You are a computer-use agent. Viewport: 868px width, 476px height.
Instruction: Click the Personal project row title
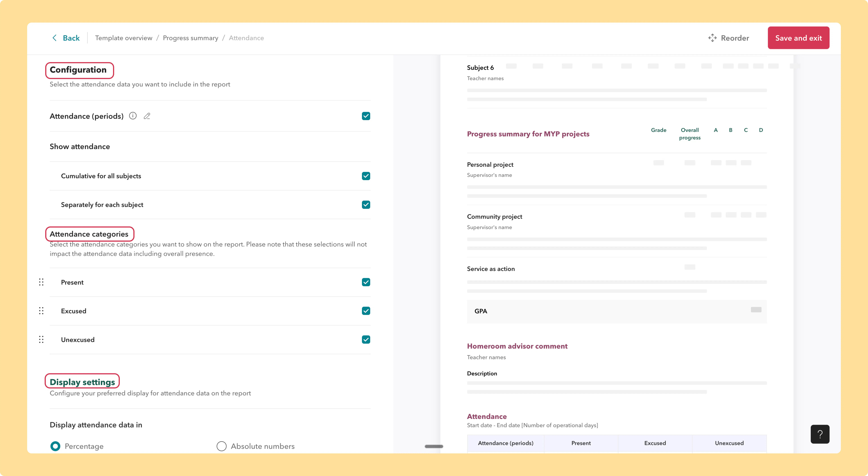[490, 165]
